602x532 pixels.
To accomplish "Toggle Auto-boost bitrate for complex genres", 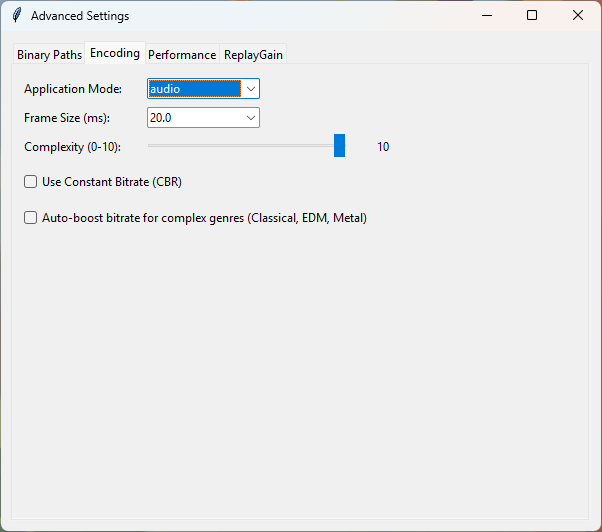I will (x=30, y=218).
